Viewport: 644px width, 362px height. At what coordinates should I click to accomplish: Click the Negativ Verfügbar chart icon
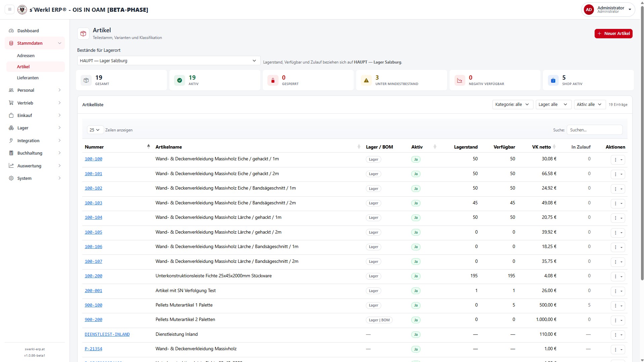coord(460,80)
